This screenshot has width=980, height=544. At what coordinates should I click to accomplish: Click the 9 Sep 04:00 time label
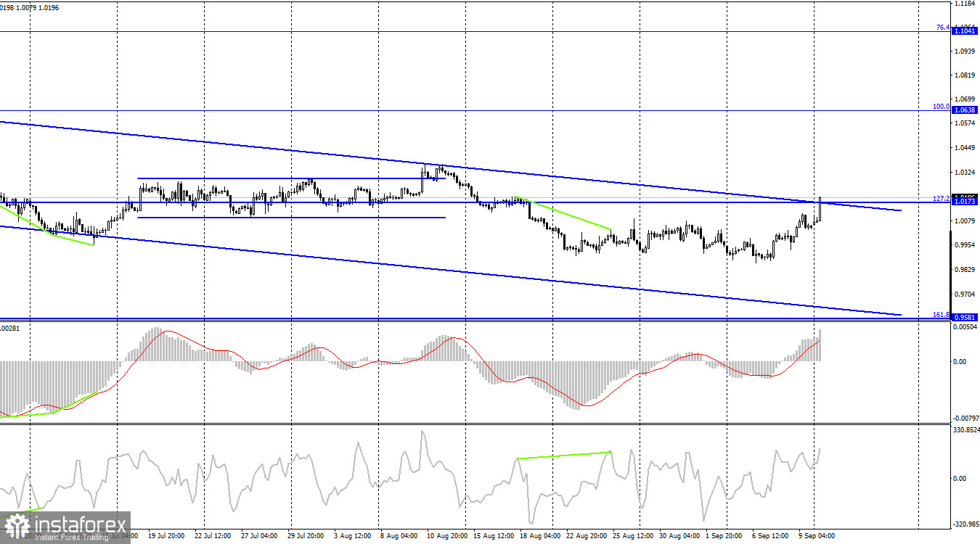(x=817, y=537)
